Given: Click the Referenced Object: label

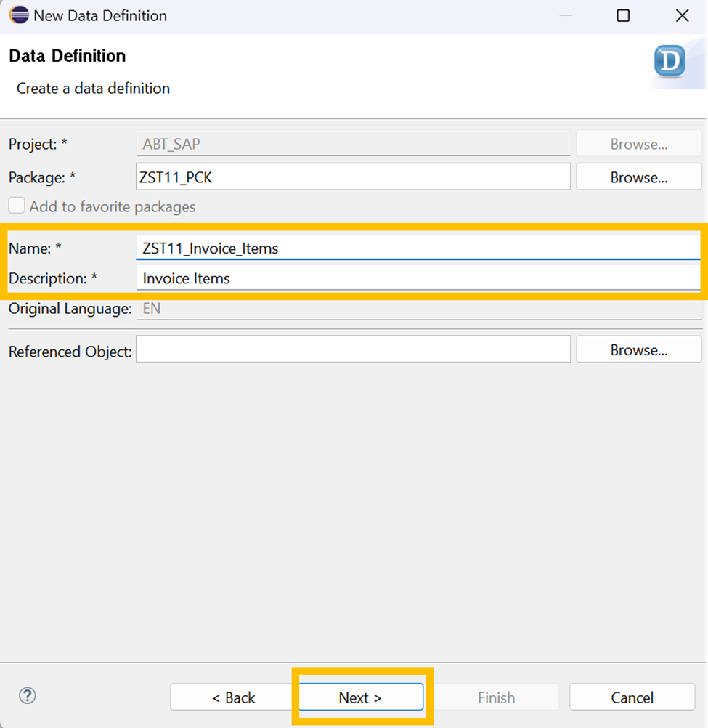Looking at the screenshot, I should (x=70, y=352).
